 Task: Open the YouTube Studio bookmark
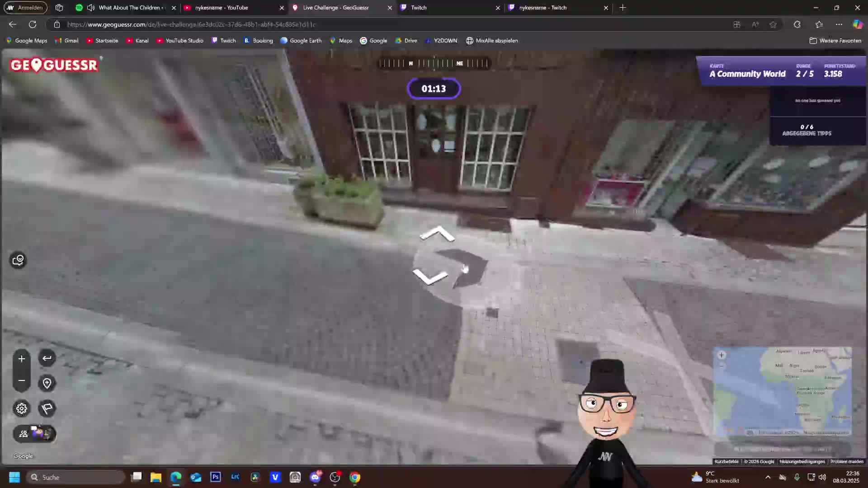(x=180, y=41)
